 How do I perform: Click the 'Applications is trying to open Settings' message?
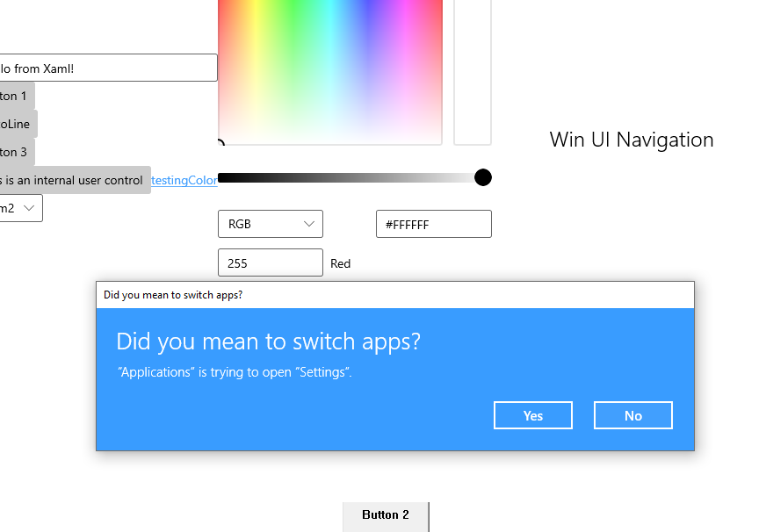235,372
